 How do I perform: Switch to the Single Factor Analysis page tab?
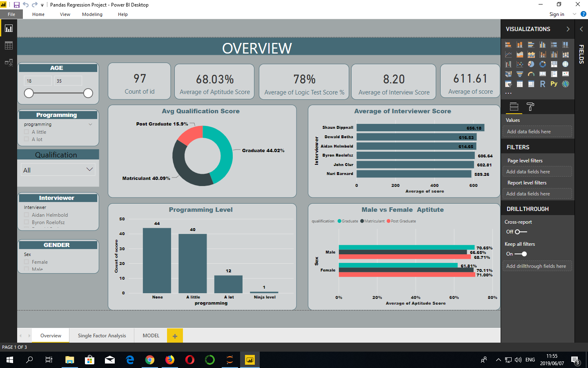(101, 335)
